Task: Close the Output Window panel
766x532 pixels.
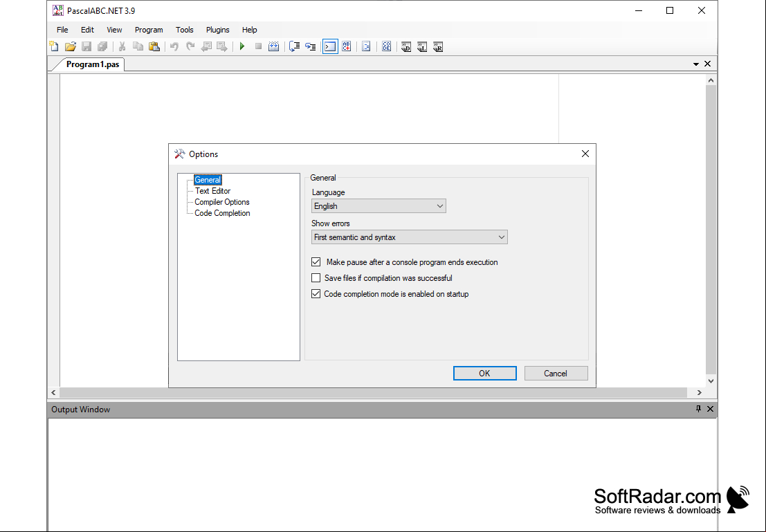Action: click(x=711, y=409)
